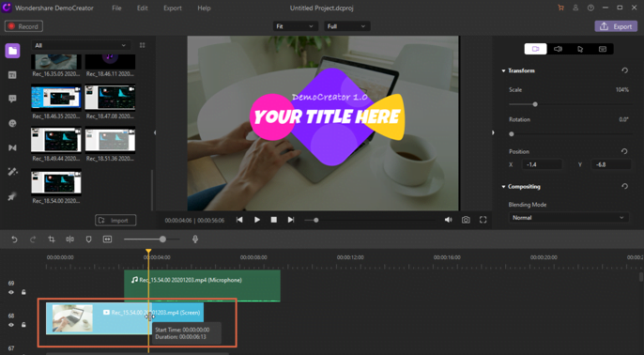Screen dimensions: 644x355
Task: Mute the preview volume
Action: (x=448, y=220)
